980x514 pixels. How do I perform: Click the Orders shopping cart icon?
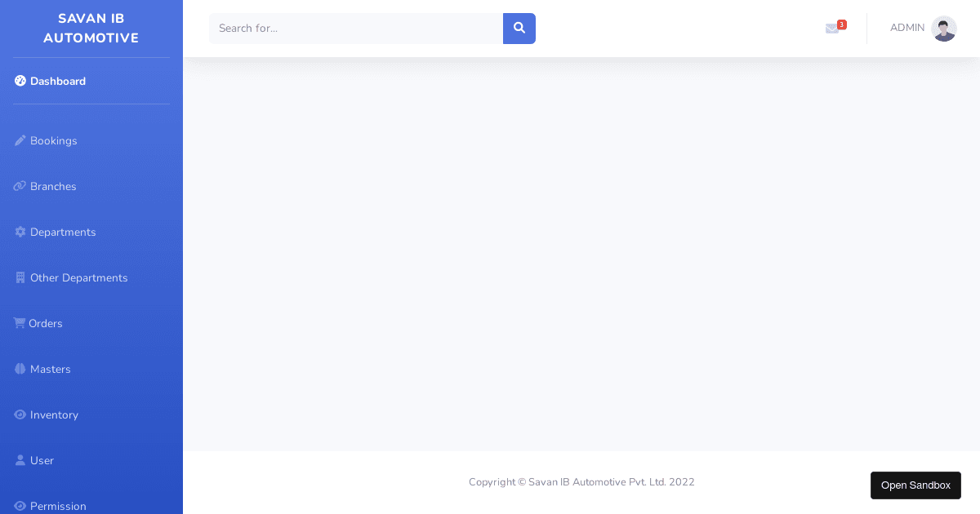tap(20, 323)
